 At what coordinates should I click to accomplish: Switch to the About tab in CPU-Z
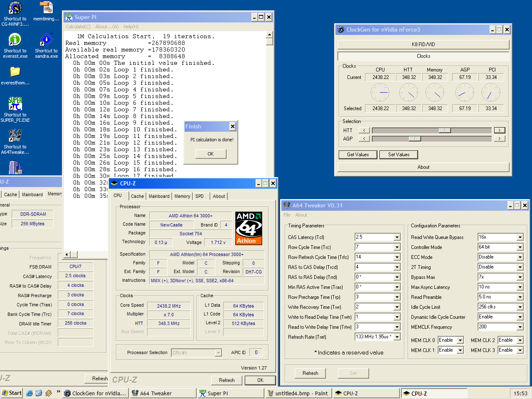219,196
